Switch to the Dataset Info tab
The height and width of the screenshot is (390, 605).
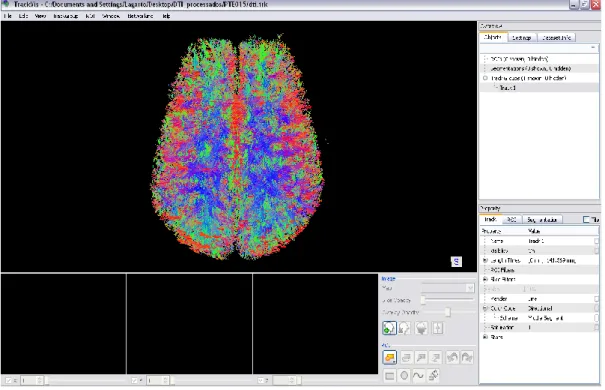pyautogui.click(x=556, y=37)
